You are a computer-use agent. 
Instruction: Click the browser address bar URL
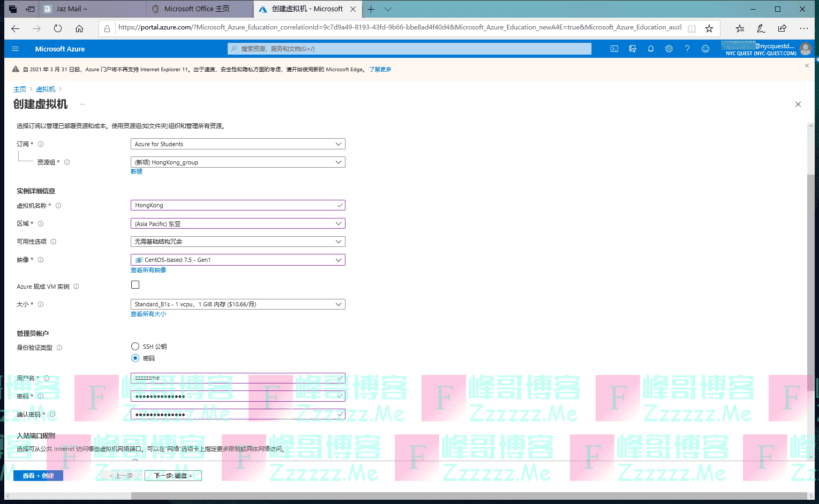click(x=400, y=27)
